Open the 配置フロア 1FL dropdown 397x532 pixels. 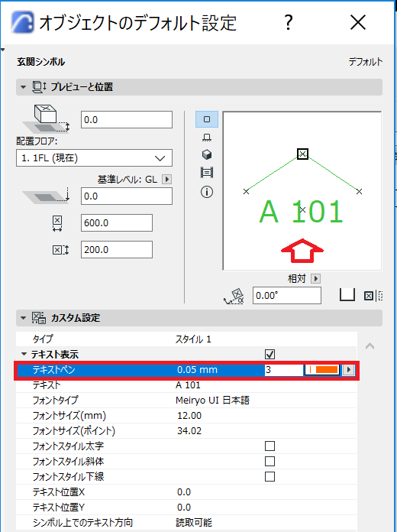(94, 158)
